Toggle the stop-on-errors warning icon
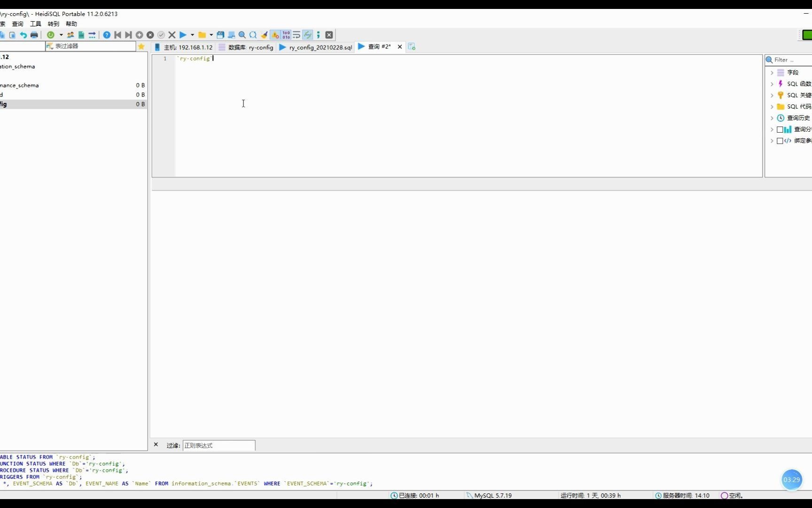The height and width of the screenshot is (508, 812). [x=275, y=35]
